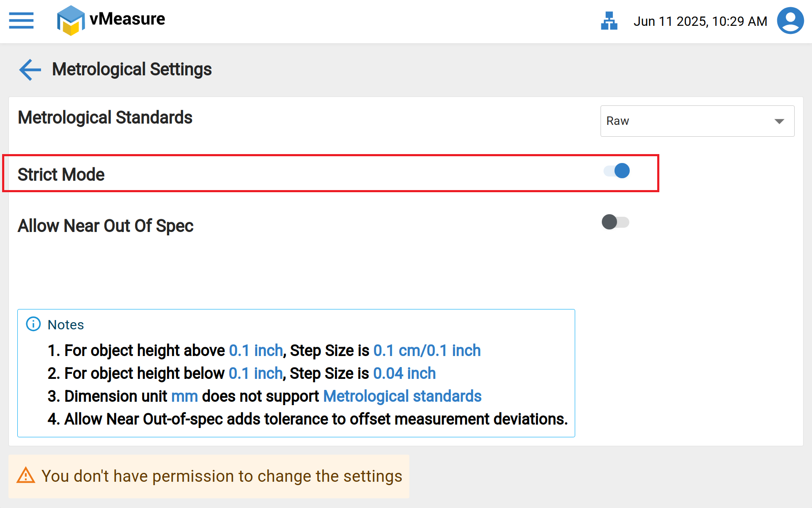Click the Allow Near Out Of Spec label
This screenshot has height=508, width=812.
pyautogui.click(x=105, y=226)
